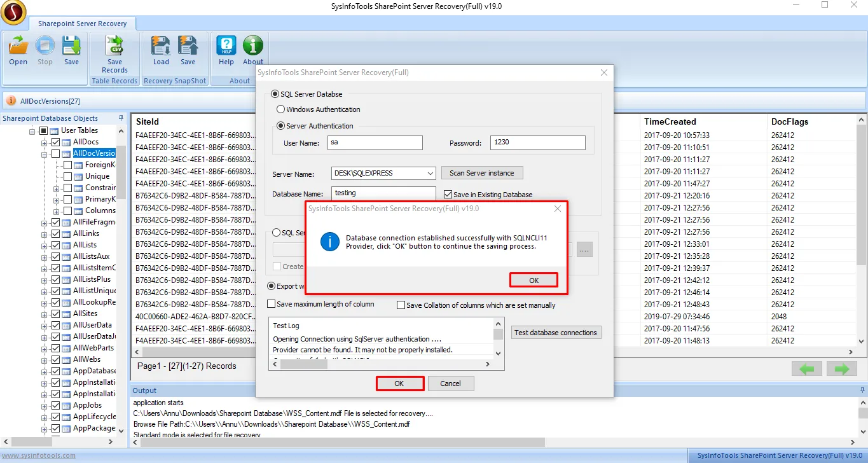Click the table icon beside AppJobs
Viewport: 868px width, 463px height.
tap(67, 405)
